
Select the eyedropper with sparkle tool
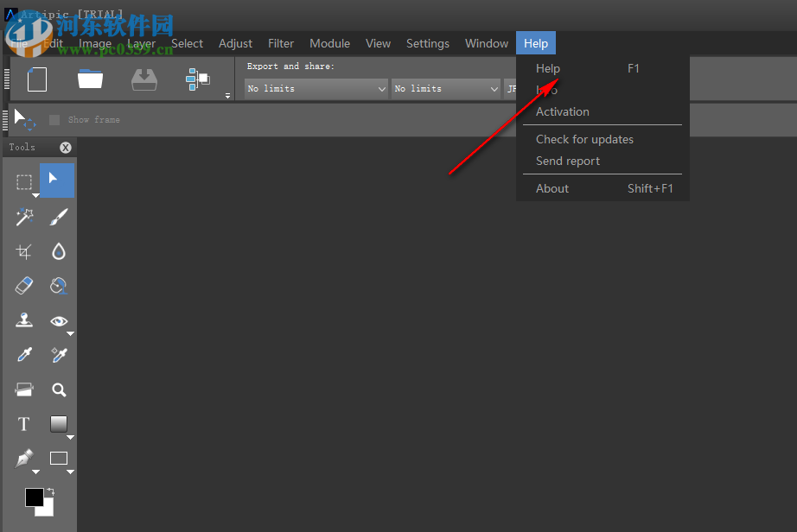(59, 355)
